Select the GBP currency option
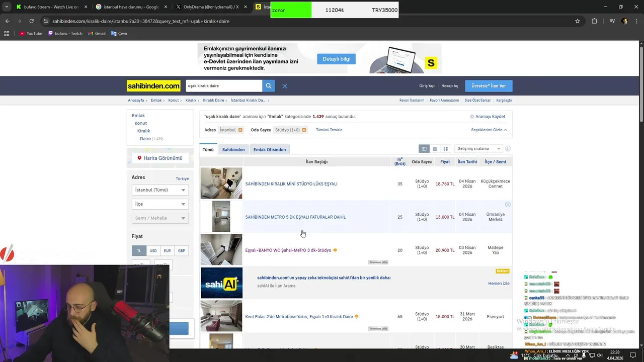Screen dimensions: 644x362 point(181,251)
